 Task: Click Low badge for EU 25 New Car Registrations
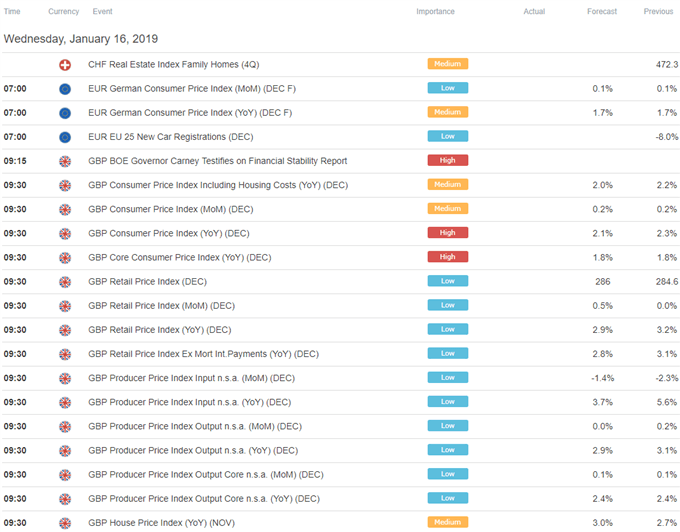point(448,136)
